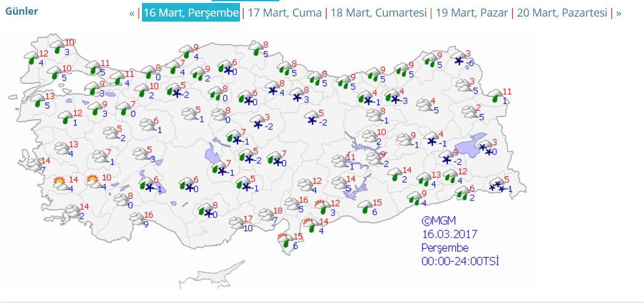This screenshot has height=303, width=644.
Task: Click the rain icon showing 13 / 5
Action: click(x=38, y=100)
